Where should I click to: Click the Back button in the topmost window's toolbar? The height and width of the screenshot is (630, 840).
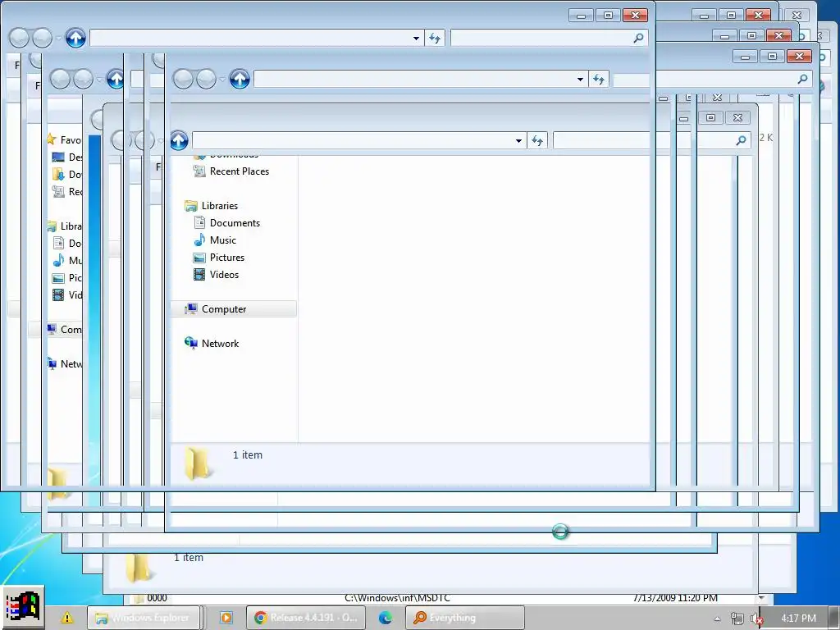pyautogui.click(x=20, y=38)
